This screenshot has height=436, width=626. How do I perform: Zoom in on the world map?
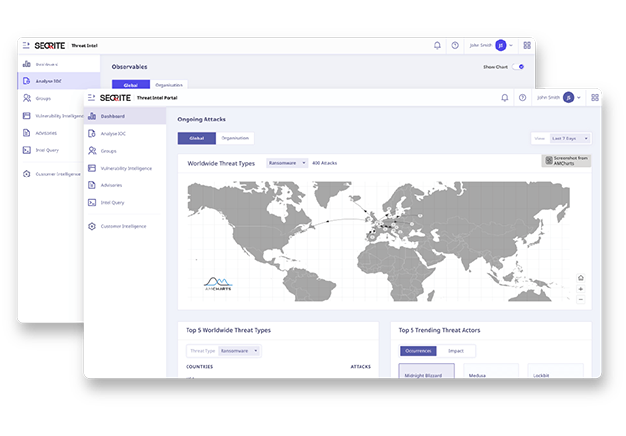pyautogui.click(x=581, y=289)
